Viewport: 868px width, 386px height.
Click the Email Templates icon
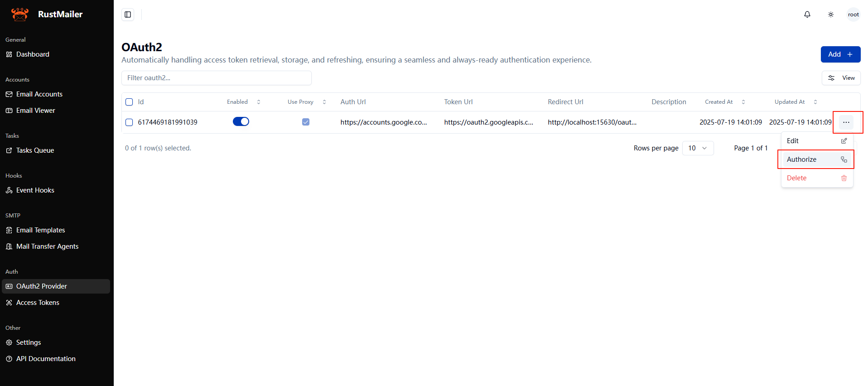pyautogui.click(x=9, y=230)
